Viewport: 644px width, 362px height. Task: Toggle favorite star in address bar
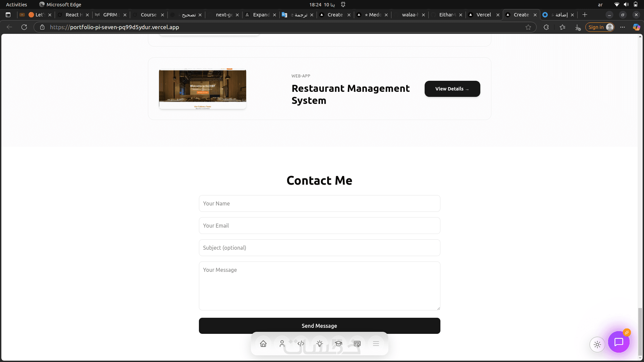coord(528,27)
